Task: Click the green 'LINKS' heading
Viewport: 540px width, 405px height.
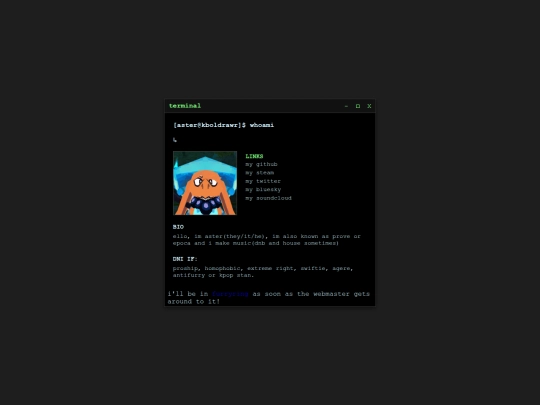Action: [x=254, y=156]
